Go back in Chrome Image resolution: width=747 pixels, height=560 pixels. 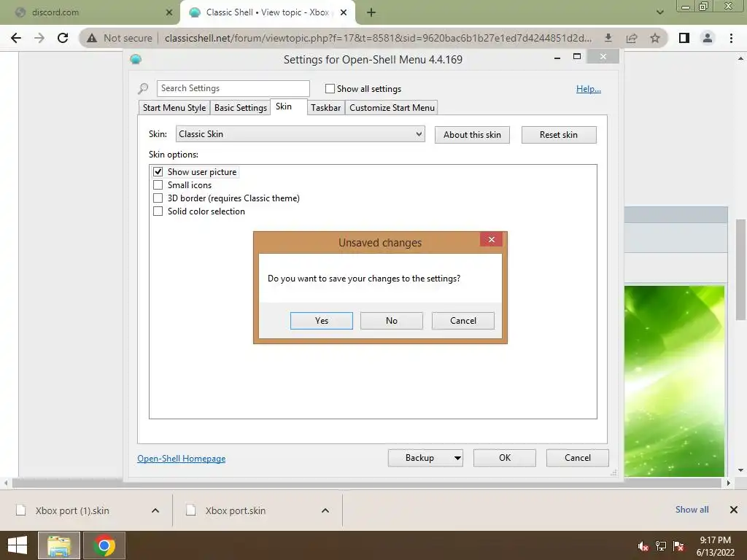click(x=16, y=38)
